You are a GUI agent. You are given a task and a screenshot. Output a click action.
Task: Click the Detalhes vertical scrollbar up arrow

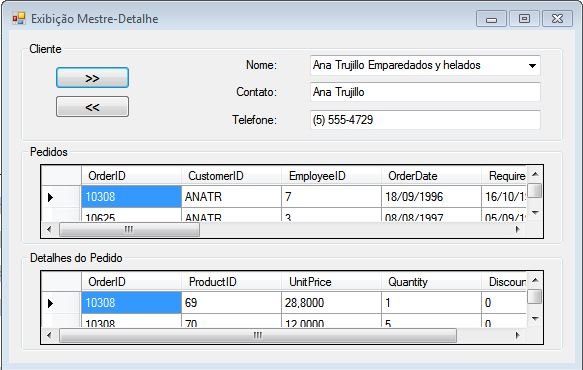535,280
